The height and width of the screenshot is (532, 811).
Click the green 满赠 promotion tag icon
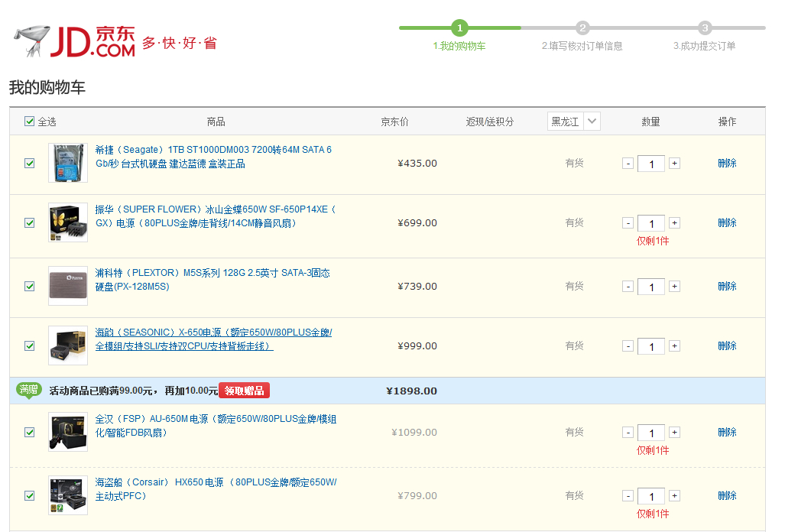tap(29, 390)
